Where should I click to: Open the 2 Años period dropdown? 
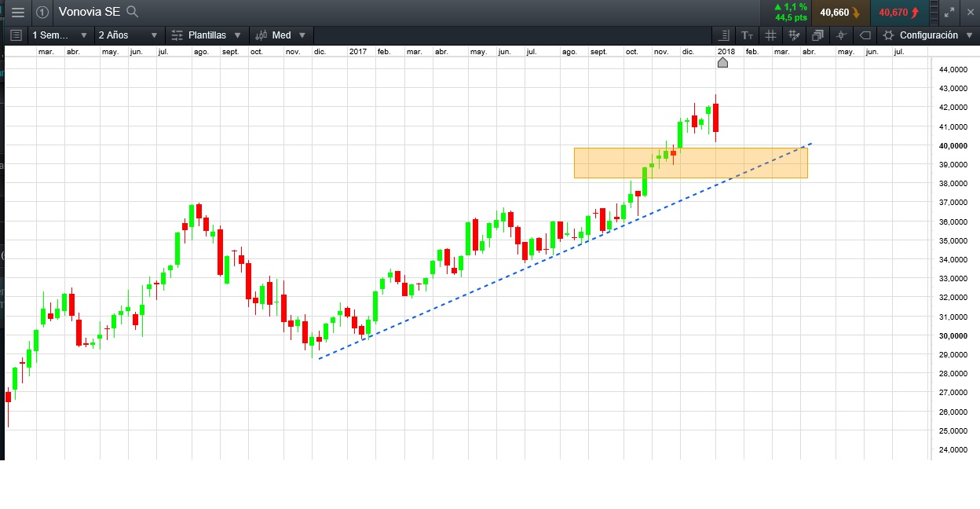(x=128, y=35)
